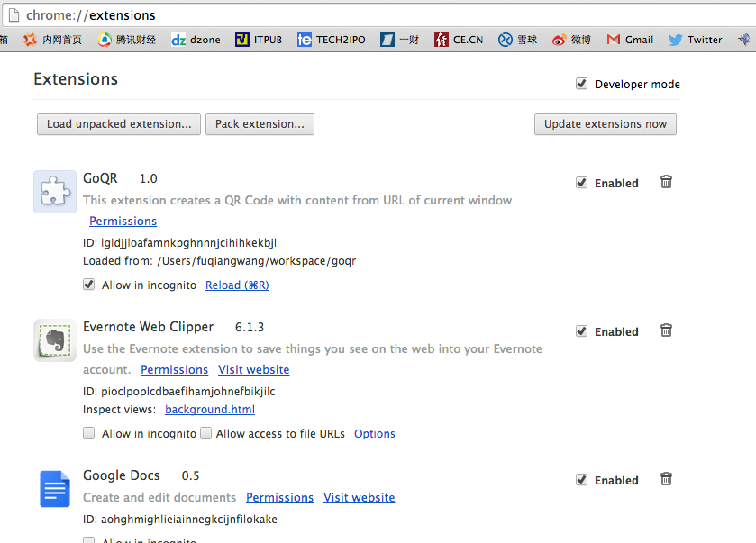Click the Google Docs blue document icon
This screenshot has height=543, width=756.
(55, 489)
